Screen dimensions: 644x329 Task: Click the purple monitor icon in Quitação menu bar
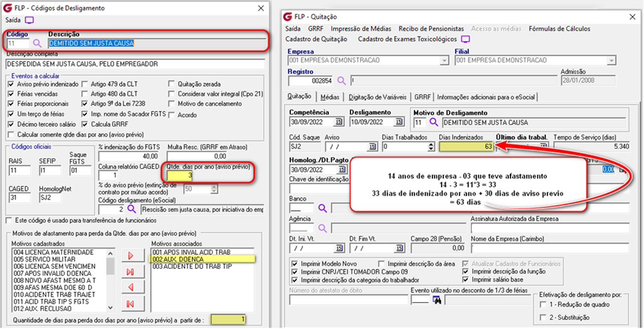[465, 39]
